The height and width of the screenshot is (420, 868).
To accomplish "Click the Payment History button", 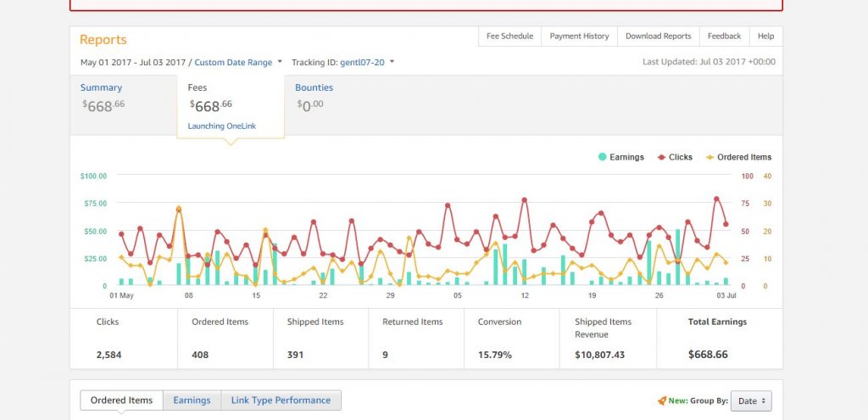I will [579, 36].
